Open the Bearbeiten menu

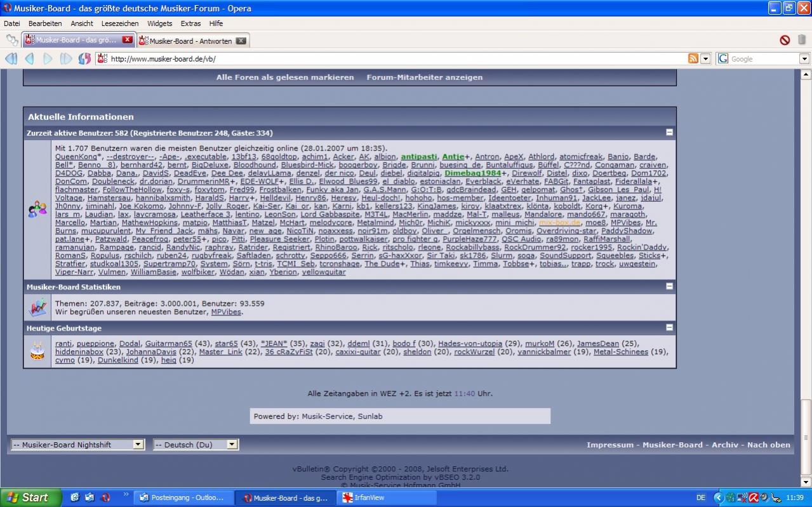coord(45,23)
